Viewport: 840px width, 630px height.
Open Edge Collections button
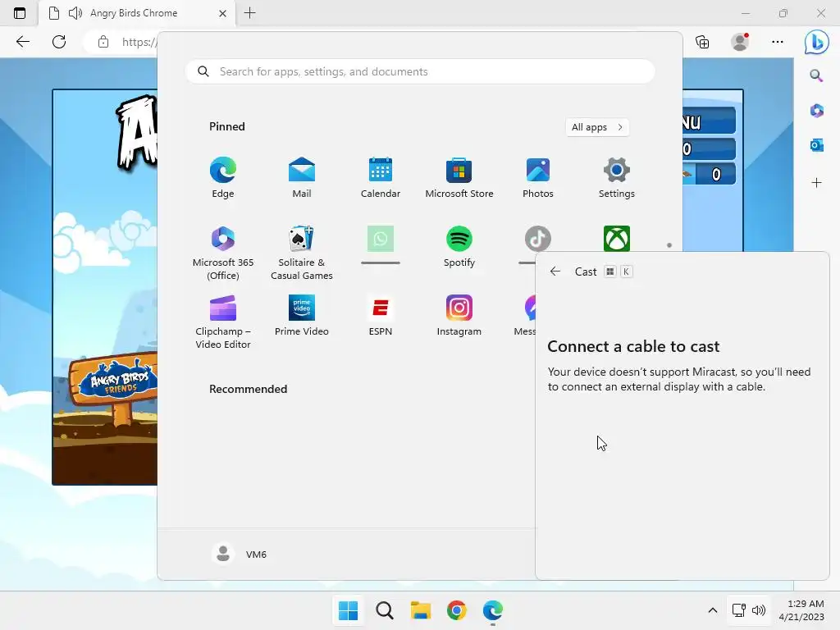702,42
